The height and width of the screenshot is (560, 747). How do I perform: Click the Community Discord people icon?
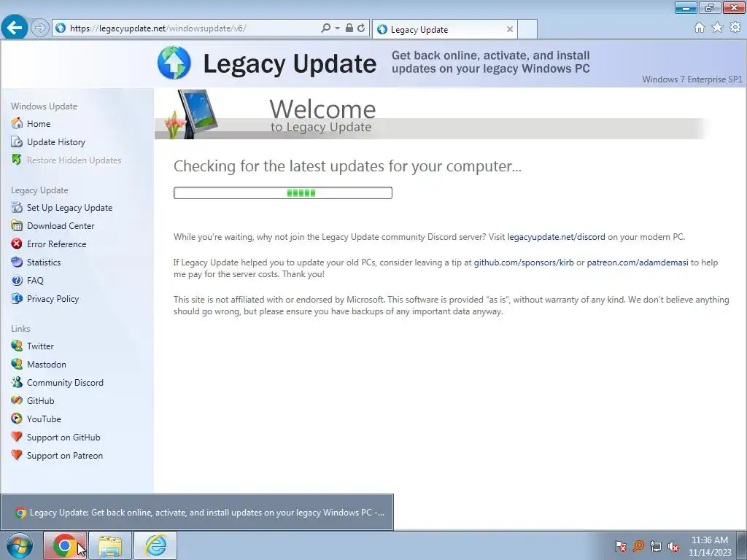click(17, 382)
